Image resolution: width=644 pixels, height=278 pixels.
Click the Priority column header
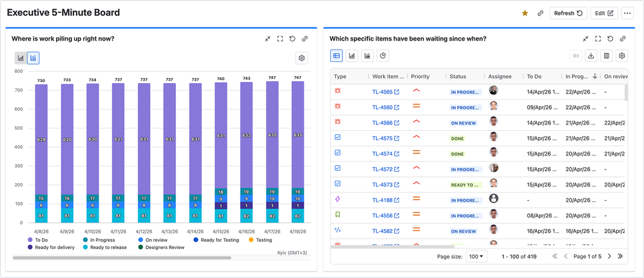[x=420, y=76]
